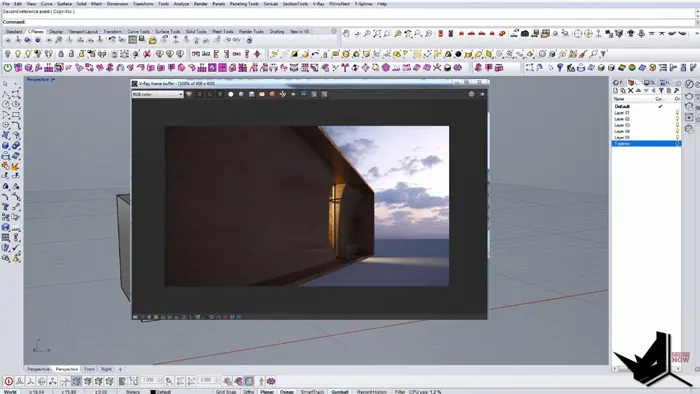Click Filter in status bar
700x394 pixels.
coord(400,392)
